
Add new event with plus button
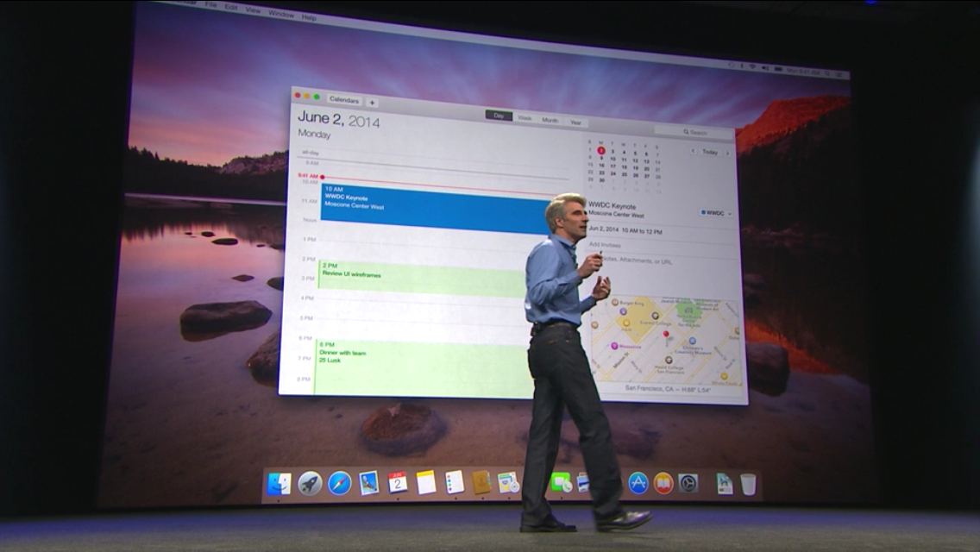[372, 103]
